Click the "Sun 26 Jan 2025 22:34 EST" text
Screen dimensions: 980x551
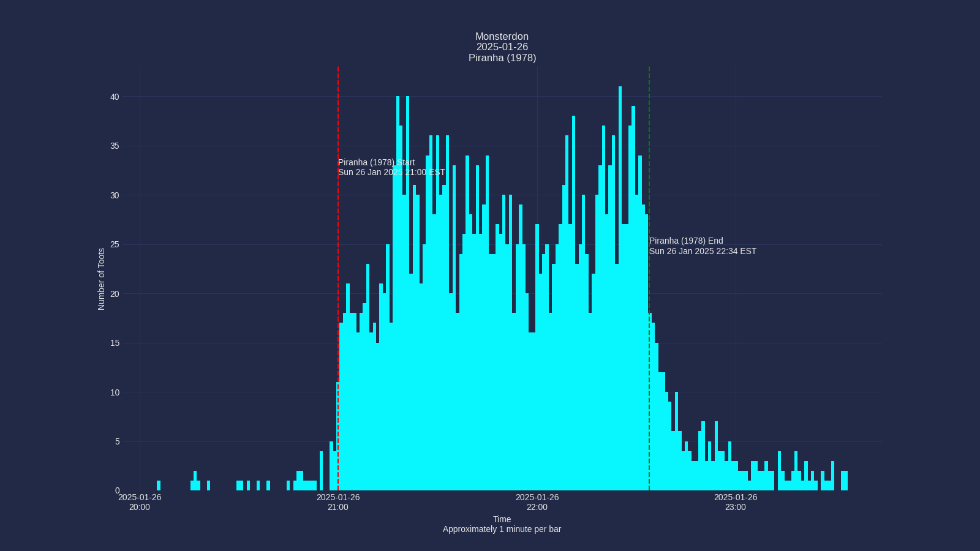click(x=703, y=252)
